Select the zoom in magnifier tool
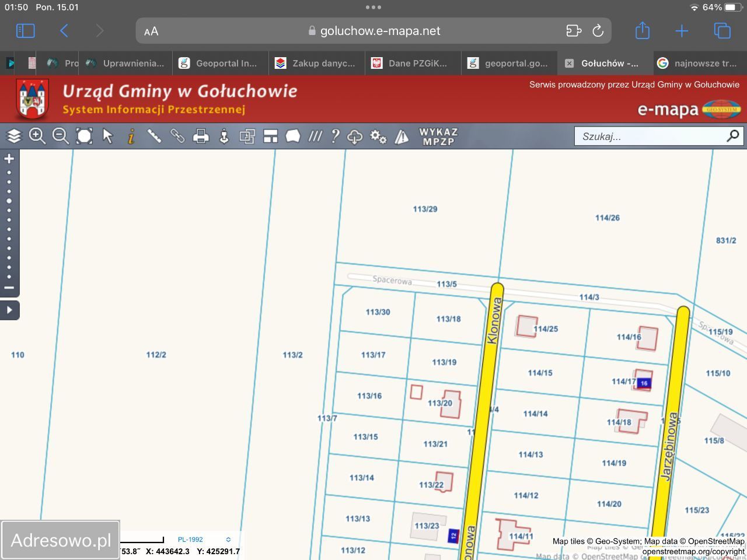 [x=37, y=136]
